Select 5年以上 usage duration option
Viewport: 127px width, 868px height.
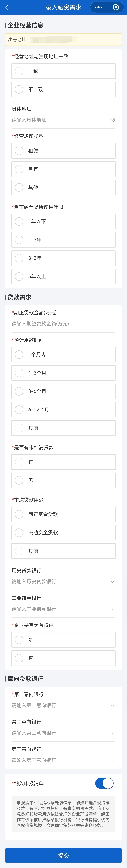[63, 276]
